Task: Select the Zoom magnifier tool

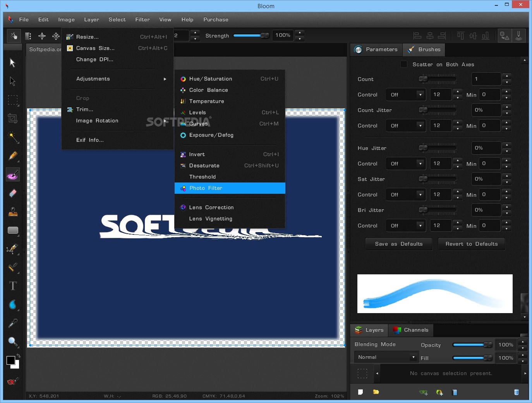Action: point(13,342)
